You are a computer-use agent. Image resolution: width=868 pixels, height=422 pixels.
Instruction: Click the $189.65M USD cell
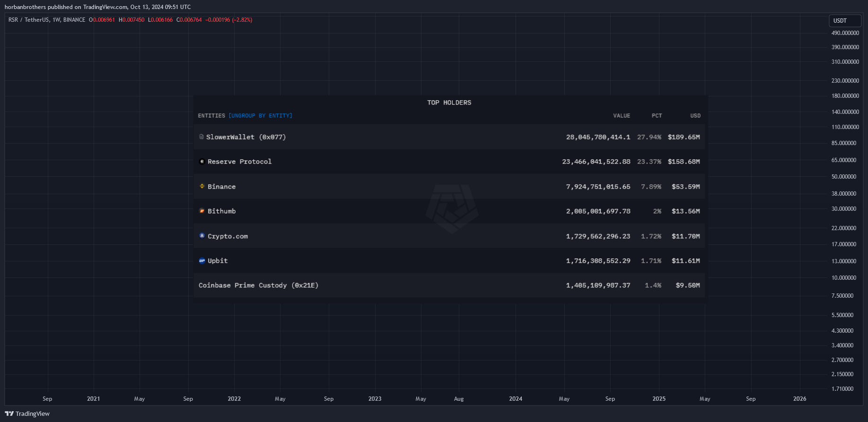click(684, 137)
